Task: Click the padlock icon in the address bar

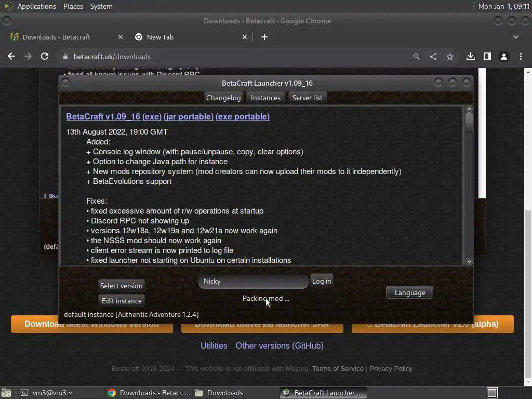Action: tap(65, 57)
